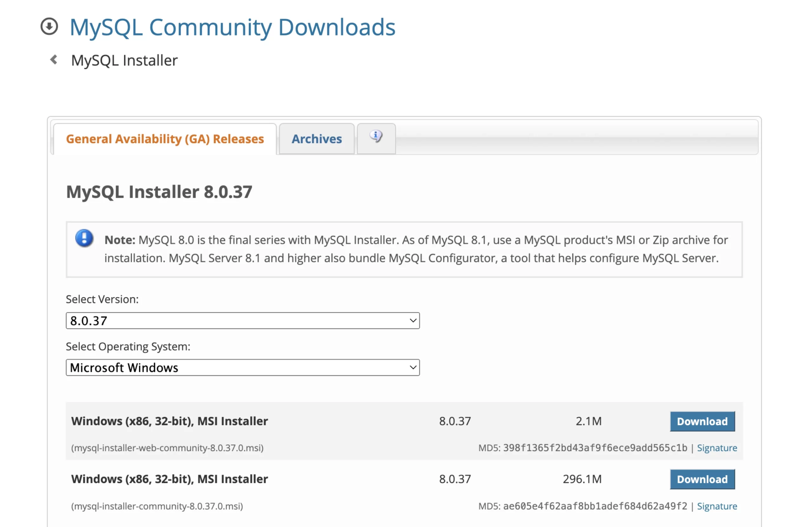Click the download circle icon beside page title
Viewport: 812px width, 527px height.
(49, 27)
